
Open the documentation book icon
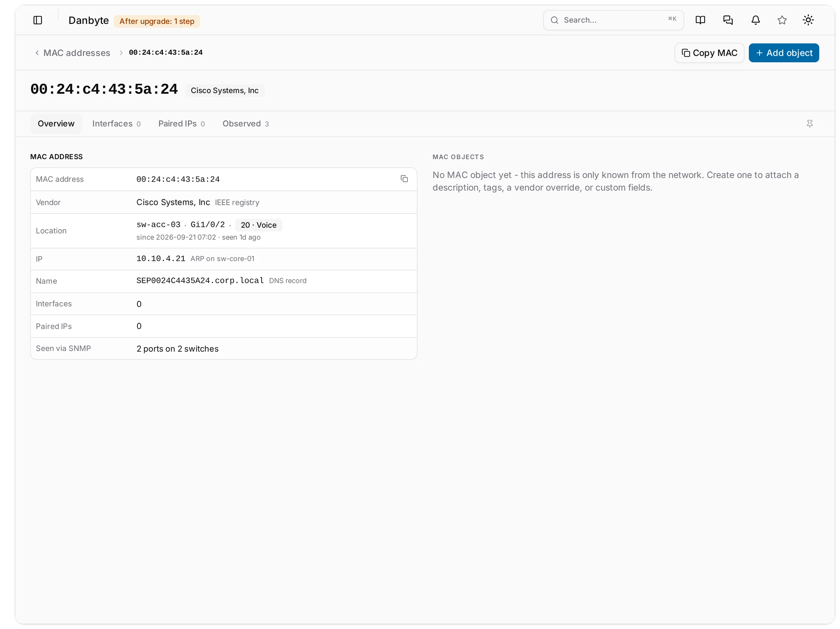pyautogui.click(x=700, y=20)
